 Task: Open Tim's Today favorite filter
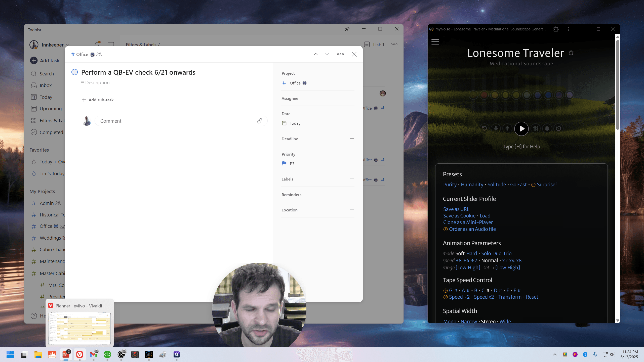pyautogui.click(x=52, y=173)
